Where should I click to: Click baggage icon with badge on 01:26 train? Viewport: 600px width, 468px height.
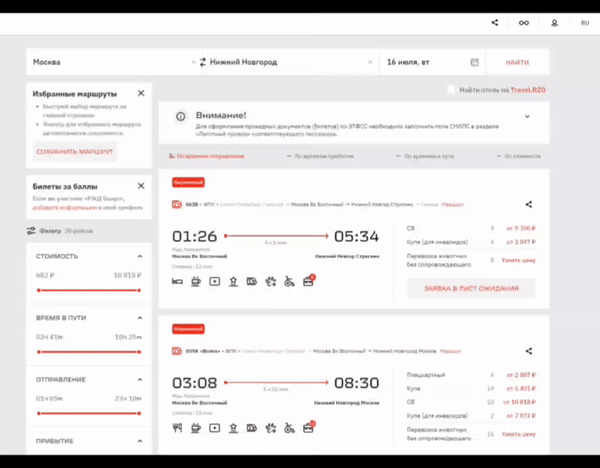tap(308, 281)
